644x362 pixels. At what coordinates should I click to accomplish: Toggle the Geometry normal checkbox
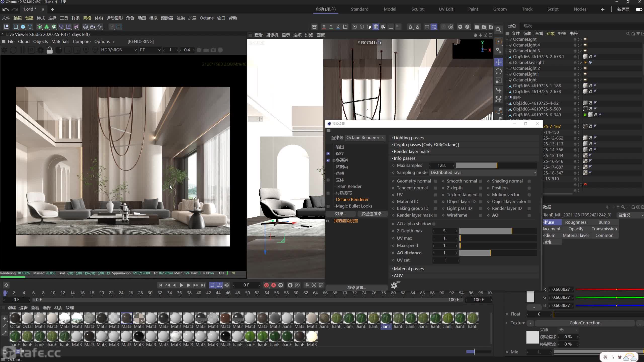[x=435, y=181]
